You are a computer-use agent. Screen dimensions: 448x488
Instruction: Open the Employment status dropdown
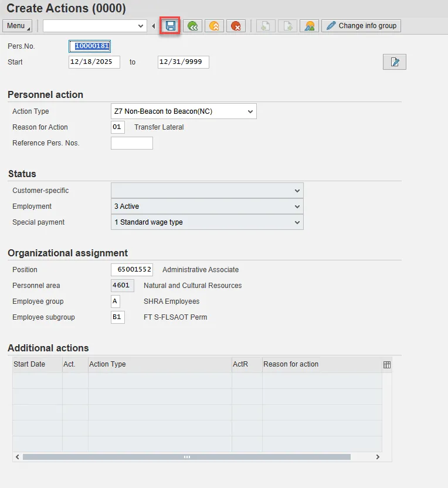297,206
